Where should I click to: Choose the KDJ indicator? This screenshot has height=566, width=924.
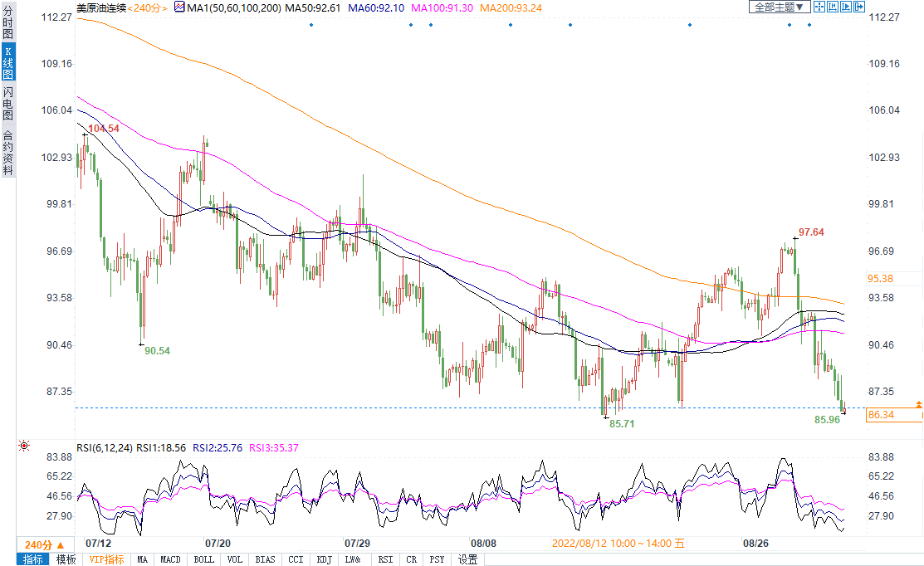tap(324, 559)
